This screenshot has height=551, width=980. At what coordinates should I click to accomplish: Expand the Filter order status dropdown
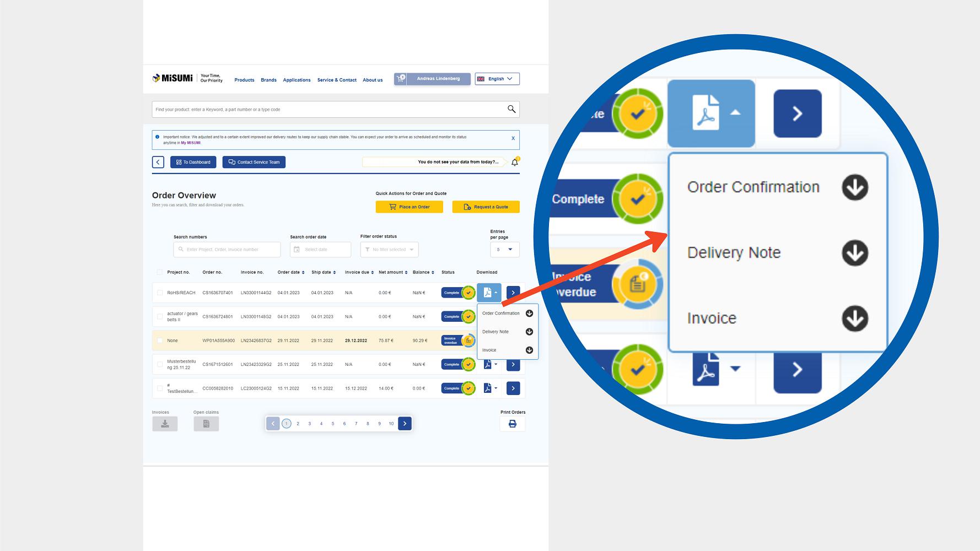[x=389, y=250]
